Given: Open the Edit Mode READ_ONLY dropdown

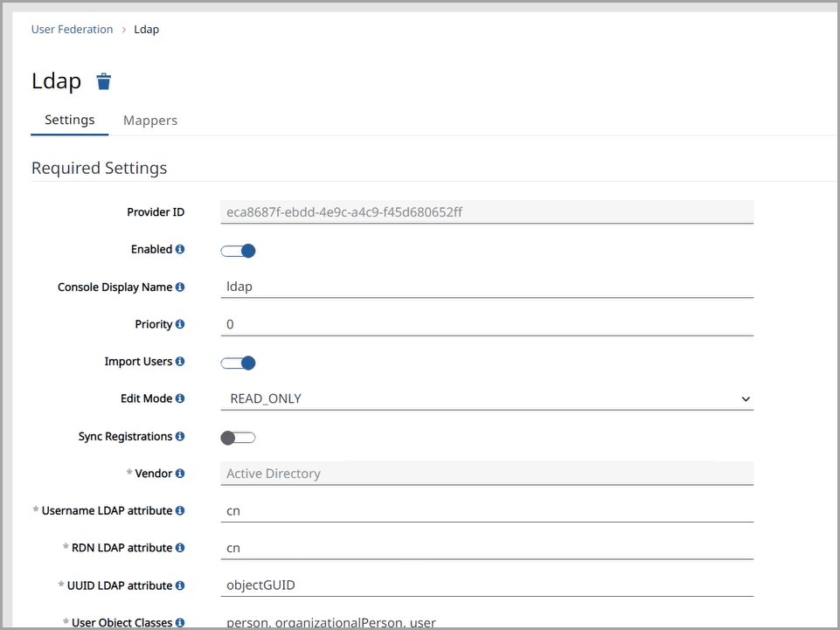Looking at the screenshot, I should [487, 399].
